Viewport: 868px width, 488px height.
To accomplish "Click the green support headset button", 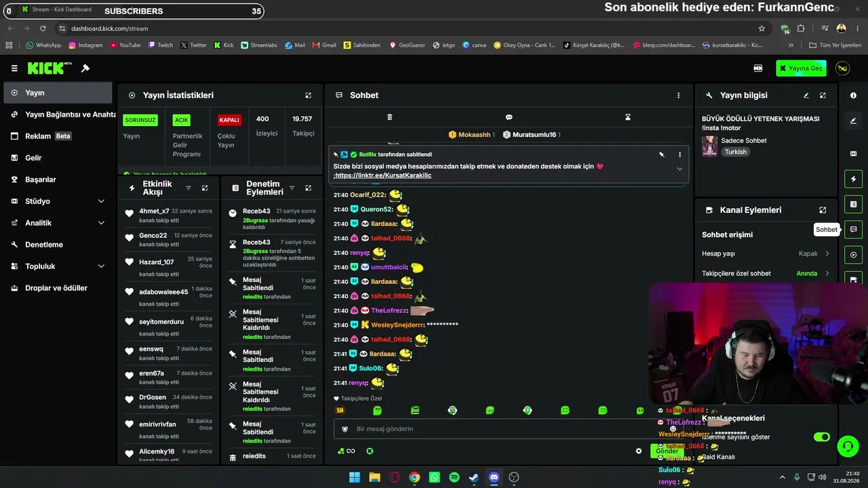I will pos(848,446).
